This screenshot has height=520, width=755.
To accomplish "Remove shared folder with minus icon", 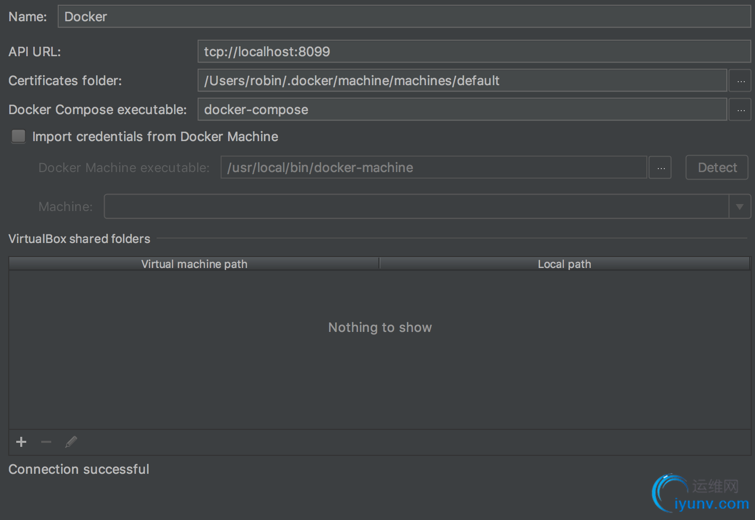I will pyautogui.click(x=46, y=442).
